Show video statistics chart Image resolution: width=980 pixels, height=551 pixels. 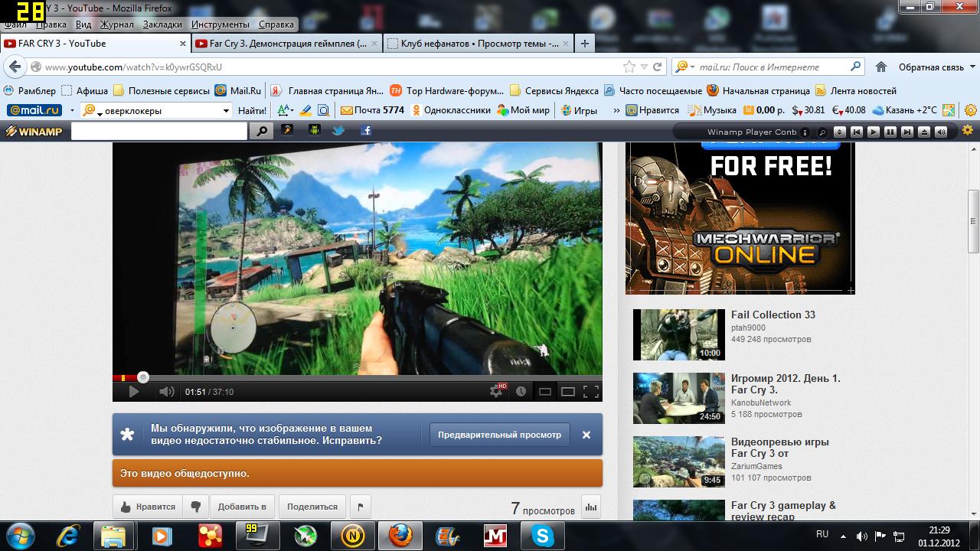(590, 507)
